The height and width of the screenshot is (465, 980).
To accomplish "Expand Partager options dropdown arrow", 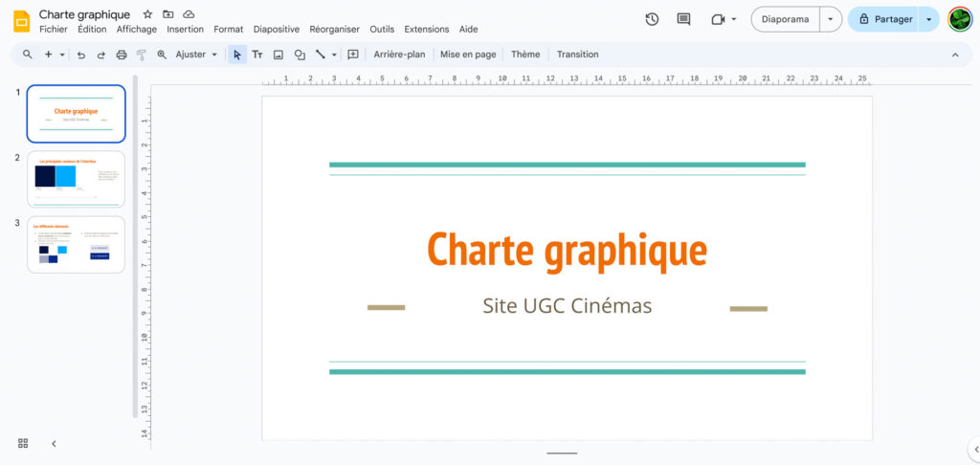I will click(x=928, y=19).
